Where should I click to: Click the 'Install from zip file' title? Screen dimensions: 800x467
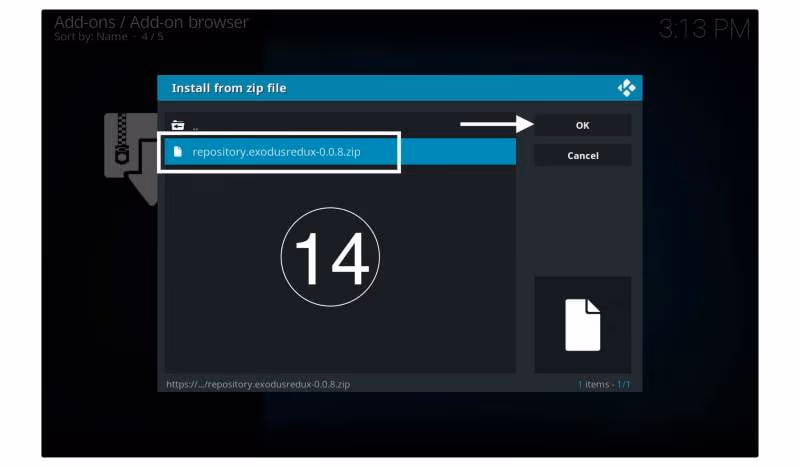coord(229,88)
